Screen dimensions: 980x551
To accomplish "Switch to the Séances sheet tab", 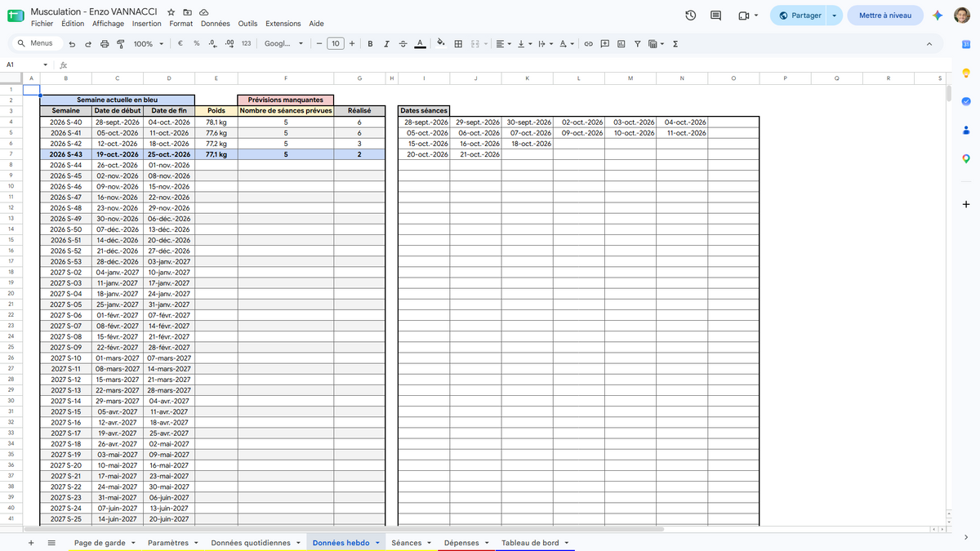I will click(x=407, y=543).
